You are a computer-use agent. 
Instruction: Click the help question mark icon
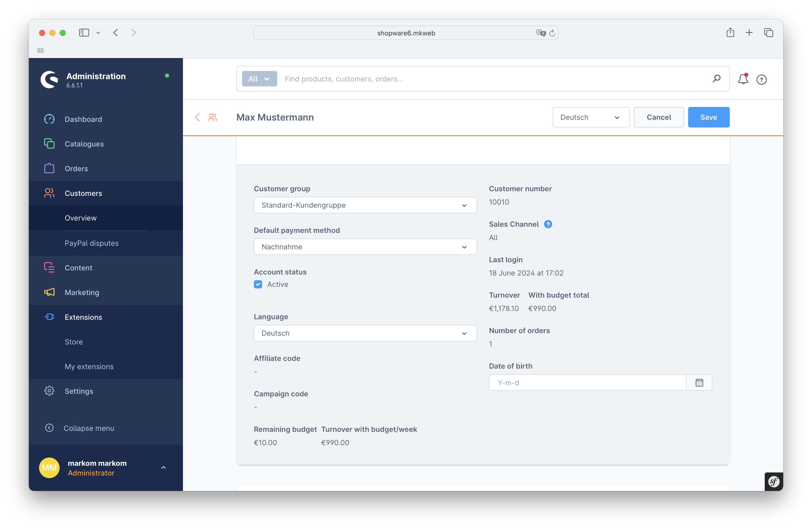click(761, 79)
